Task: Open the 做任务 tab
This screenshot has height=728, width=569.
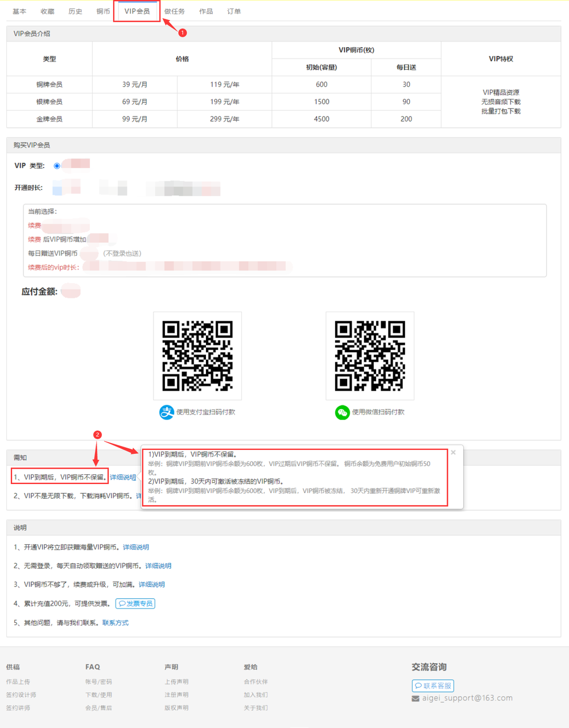Action: 175,11
